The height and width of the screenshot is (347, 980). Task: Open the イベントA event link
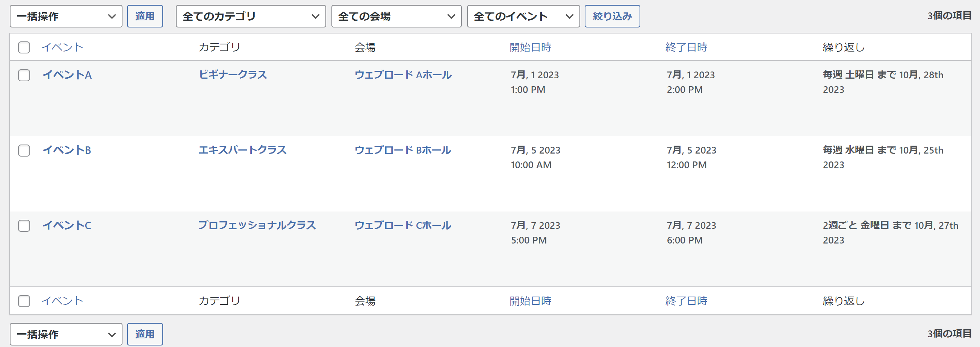click(67, 75)
